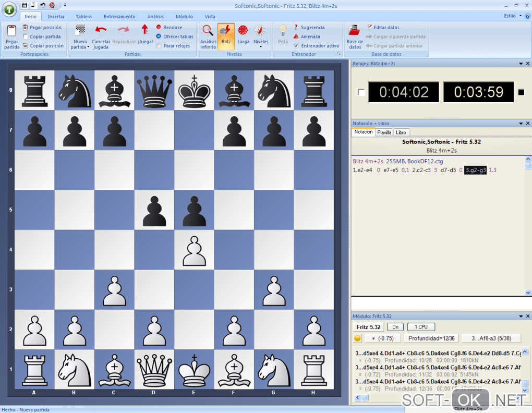Click engine output scroll left arrow

click(358, 397)
